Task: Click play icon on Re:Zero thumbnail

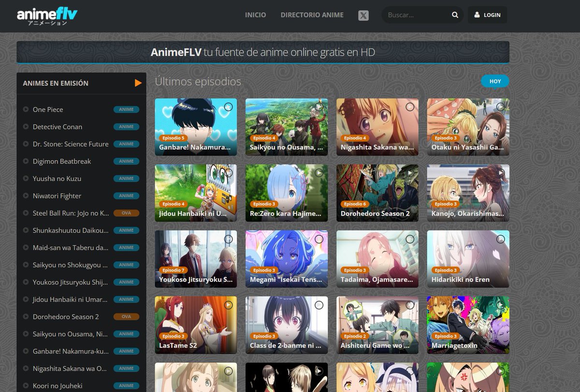Action: click(319, 173)
